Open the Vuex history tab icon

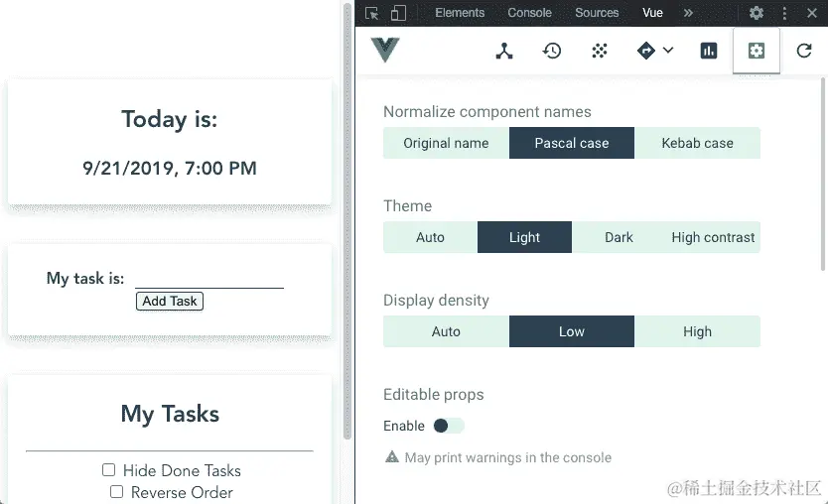[x=552, y=52]
